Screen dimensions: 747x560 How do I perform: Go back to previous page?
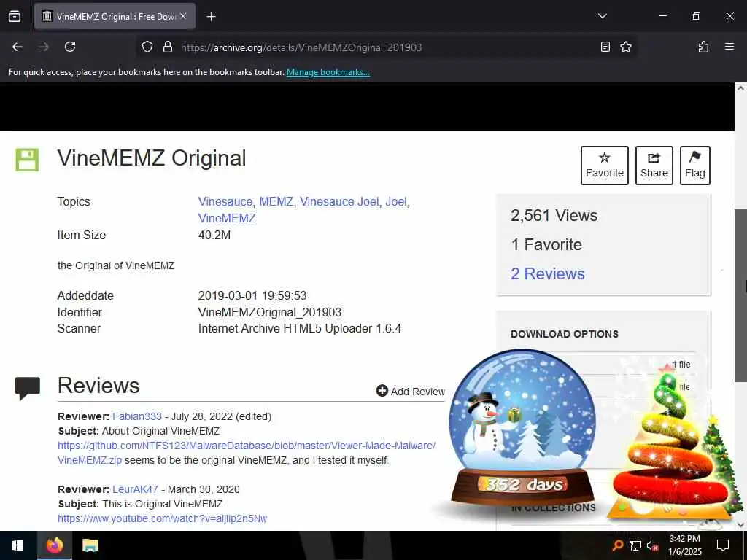coord(18,47)
